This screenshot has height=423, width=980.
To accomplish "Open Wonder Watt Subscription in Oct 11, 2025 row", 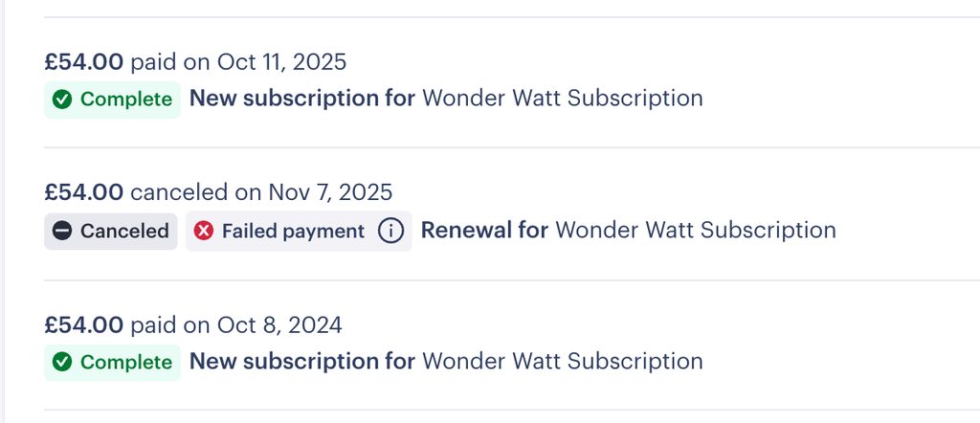I will click(562, 98).
